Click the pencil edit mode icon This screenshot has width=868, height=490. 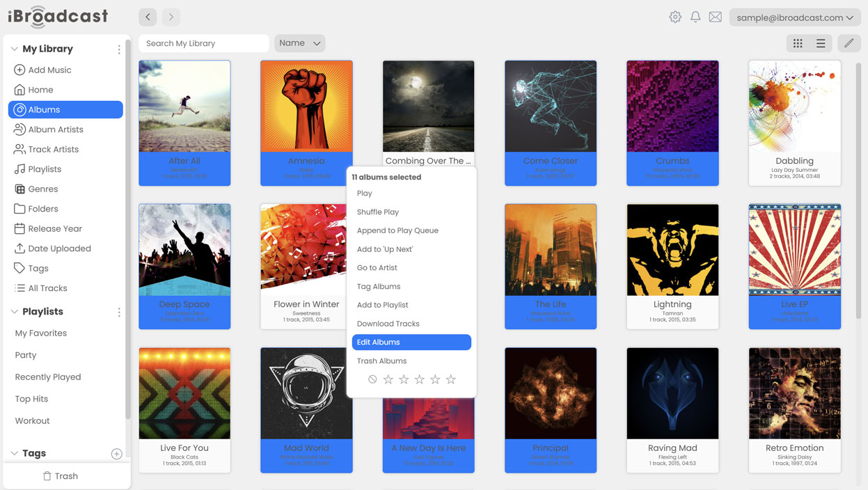pyautogui.click(x=849, y=43)
